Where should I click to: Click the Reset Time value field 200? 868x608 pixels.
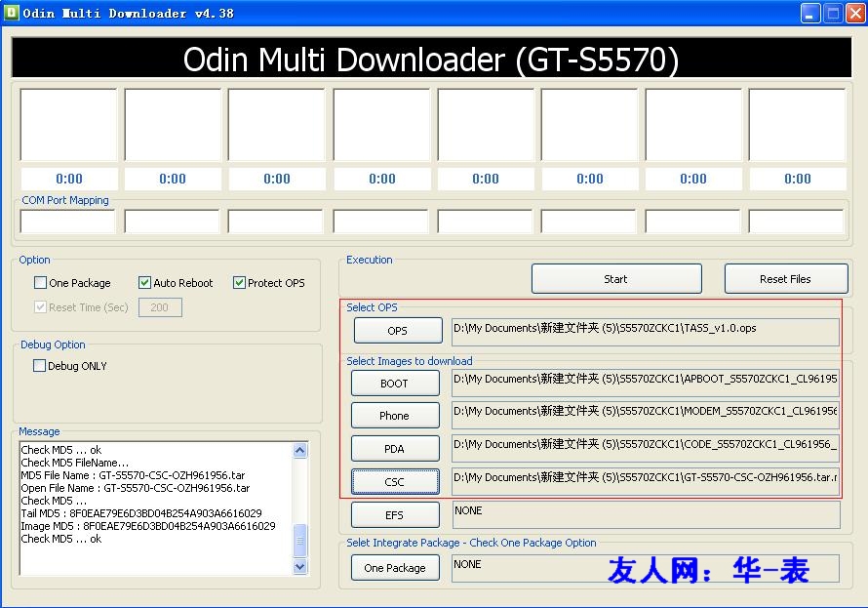(x=160, y=307)
